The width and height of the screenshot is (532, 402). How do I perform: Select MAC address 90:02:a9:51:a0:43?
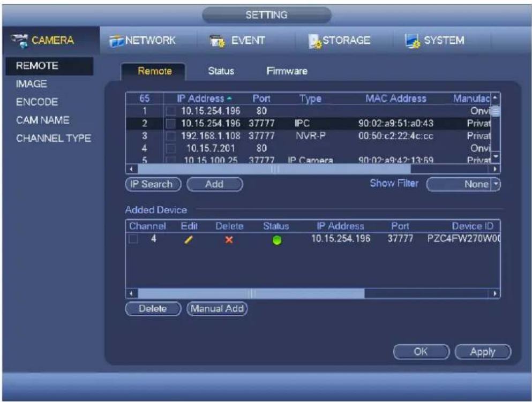click(x=395, y=123)
